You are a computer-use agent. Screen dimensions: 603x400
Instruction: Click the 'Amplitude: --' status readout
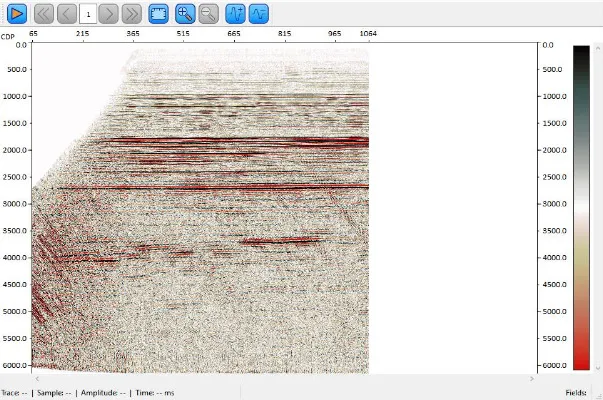pyautogui.click(x=103, y=393)
